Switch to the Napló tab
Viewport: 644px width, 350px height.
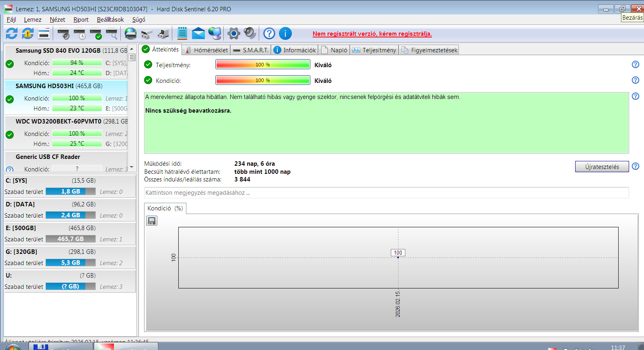click(334, 50)
